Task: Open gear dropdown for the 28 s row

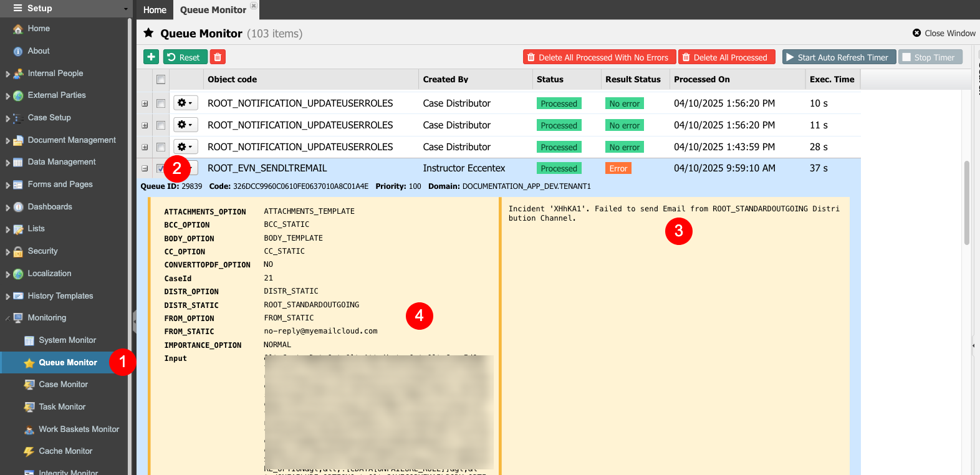Action: point(185,146)
